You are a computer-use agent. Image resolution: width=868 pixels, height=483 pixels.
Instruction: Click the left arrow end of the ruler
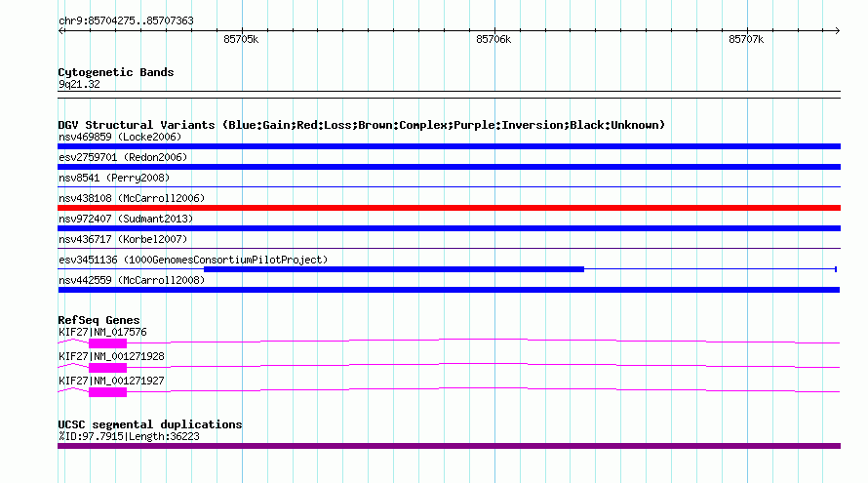[x=60, y=30]
